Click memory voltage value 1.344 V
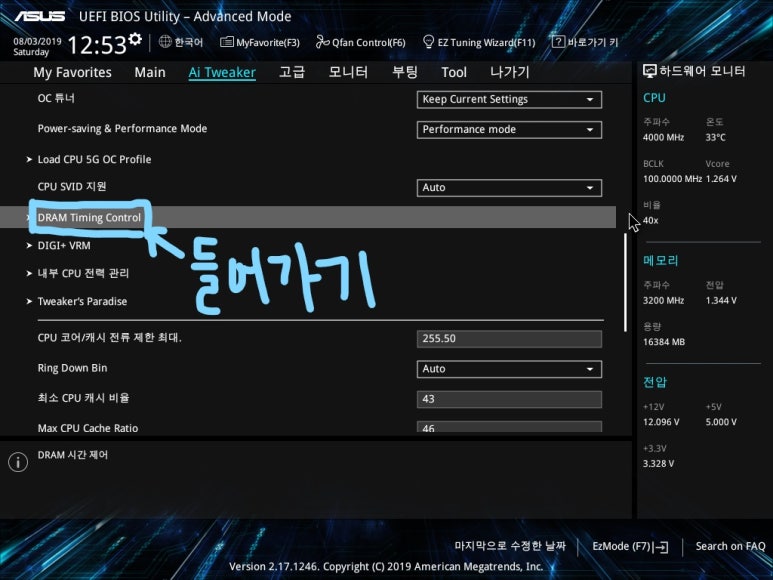This screenshot has width=773, height=580. tap(721, 301)
